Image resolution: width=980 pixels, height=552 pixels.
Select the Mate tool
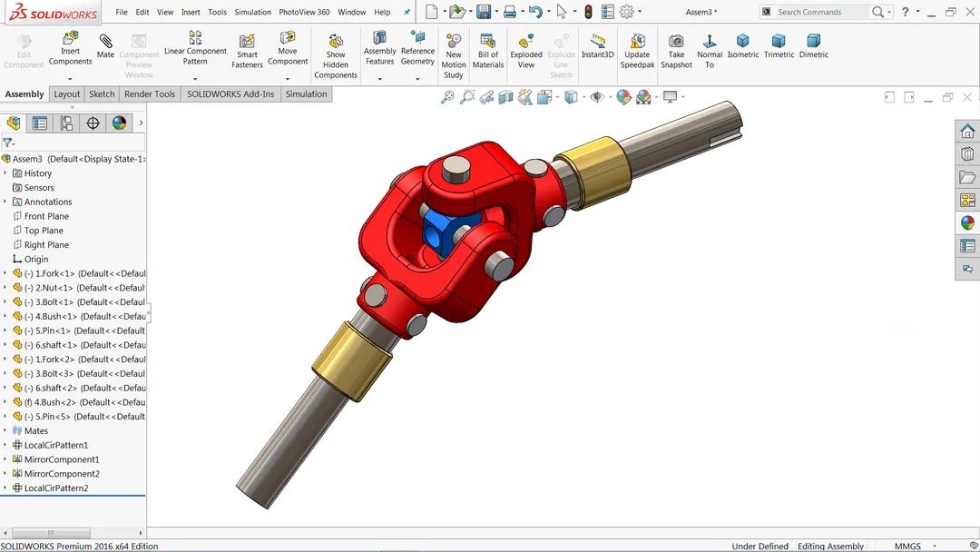point(105,45)
